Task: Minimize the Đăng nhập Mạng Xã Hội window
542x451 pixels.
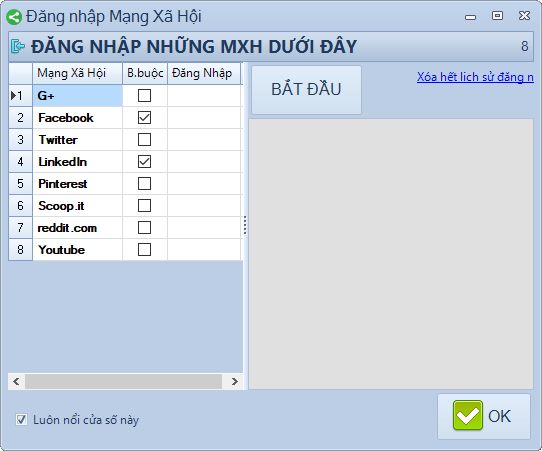Action: [x=470, y=16]
